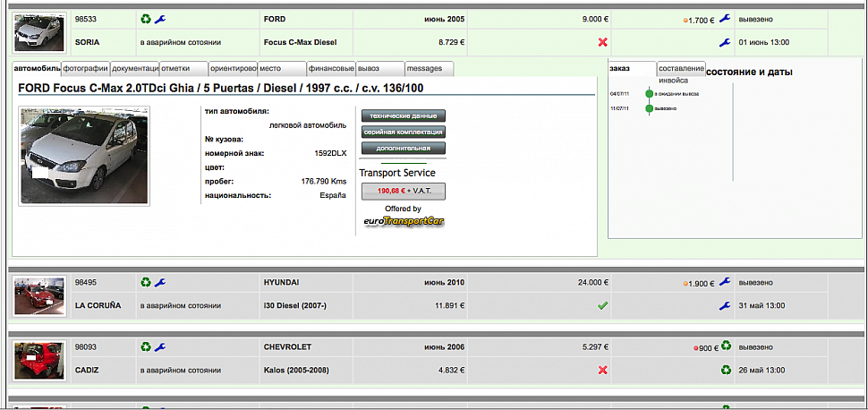Click the large Ford Focus C-Max photo

click(84, 156)
